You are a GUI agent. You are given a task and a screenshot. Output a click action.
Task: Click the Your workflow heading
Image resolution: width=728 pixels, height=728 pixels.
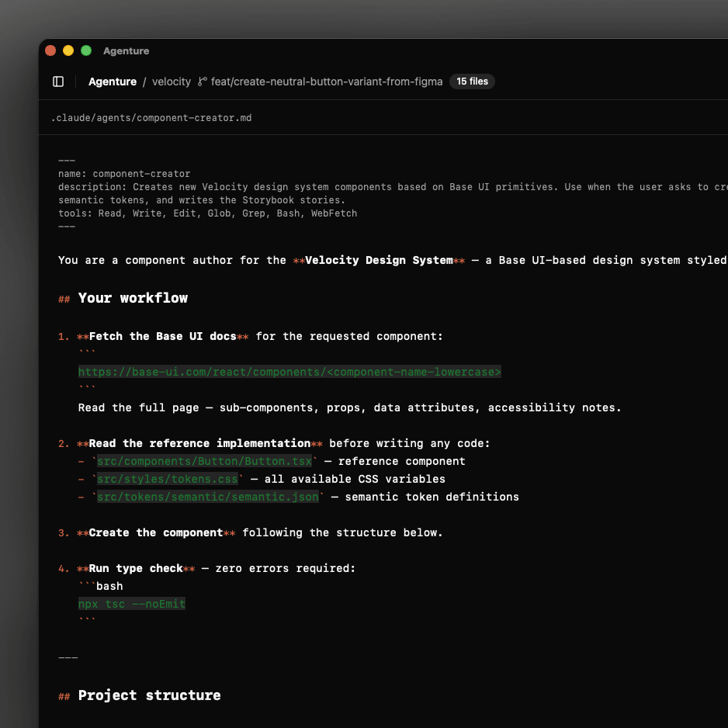pos(133,298)
